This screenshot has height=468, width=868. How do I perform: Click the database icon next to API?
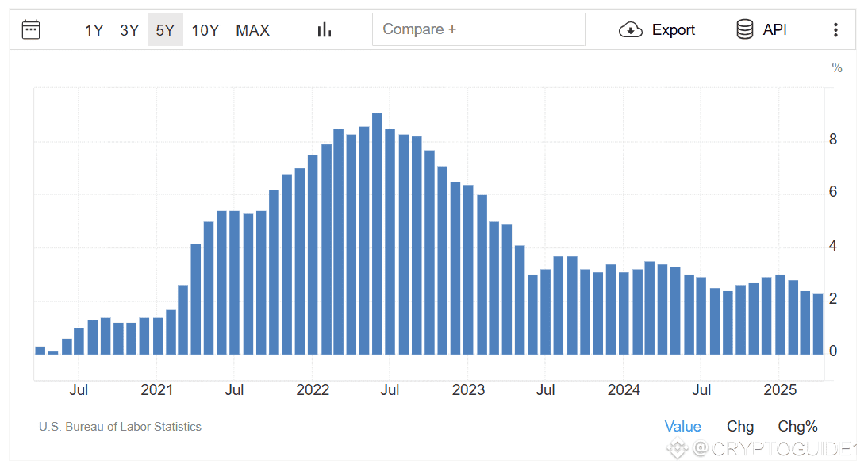[744, 29]
